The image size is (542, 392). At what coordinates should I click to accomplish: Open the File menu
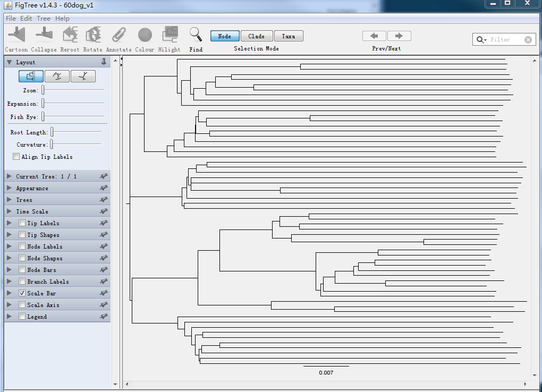(x=11, y=18)
